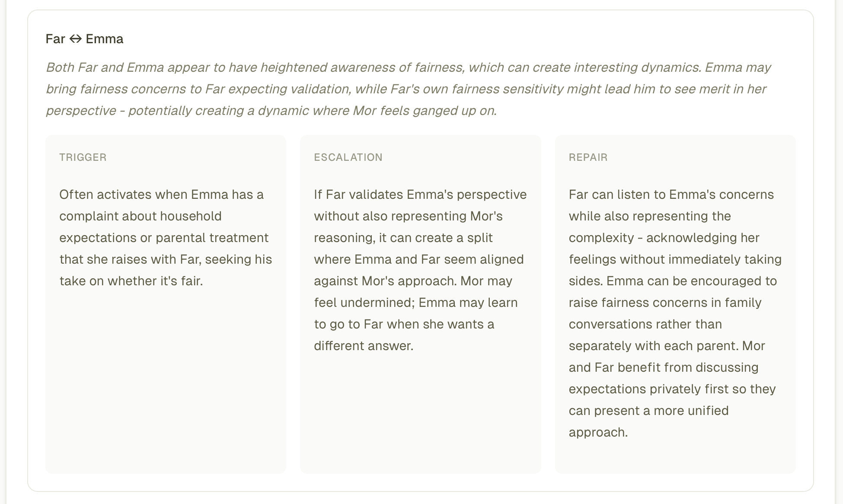Viewport: 843px width, 504px height.
Task: Select the TRIGGER section label
Action: pos(83,157)
